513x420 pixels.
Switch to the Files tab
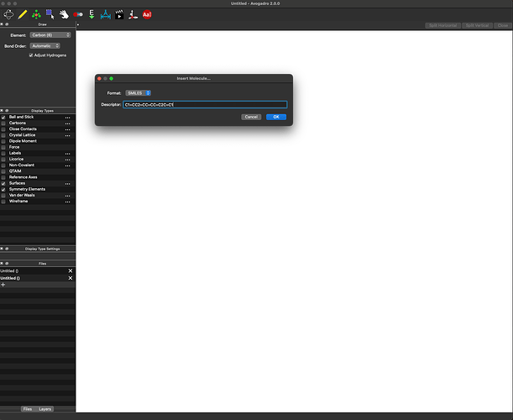[x=28, y=409]
